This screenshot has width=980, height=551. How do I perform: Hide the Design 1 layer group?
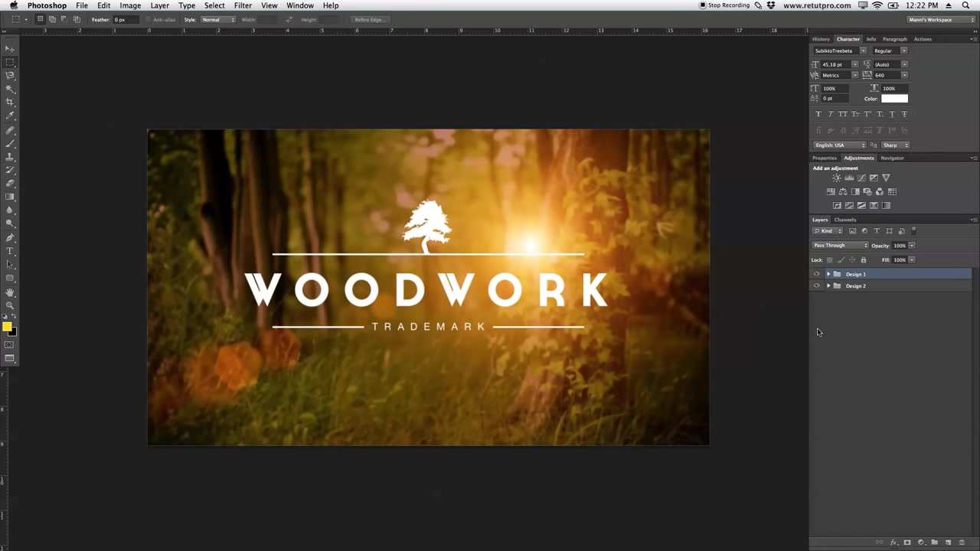(x=816, y=274)
